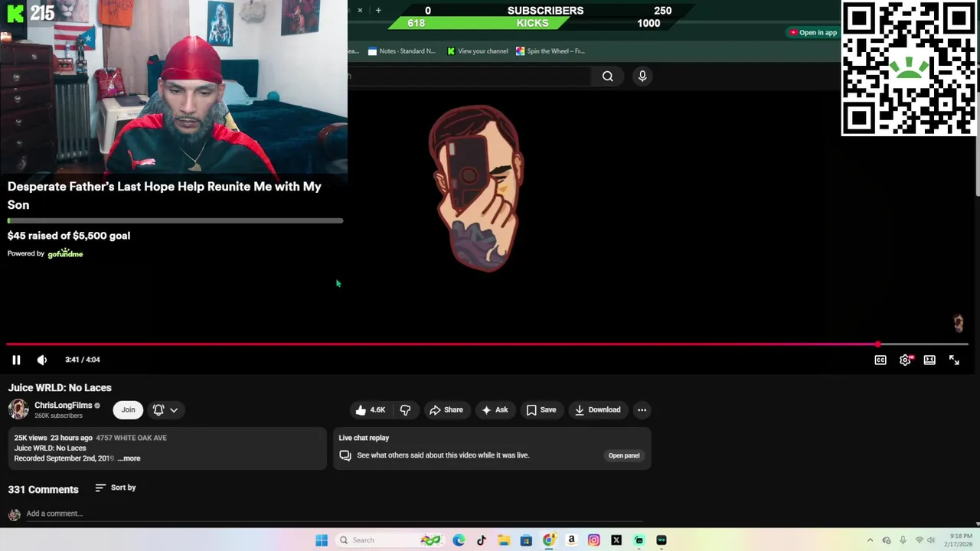Screen dimensions: 980x551
Task: Open the player settings gear
Action: pyautogui.click(x=905, y=360)
